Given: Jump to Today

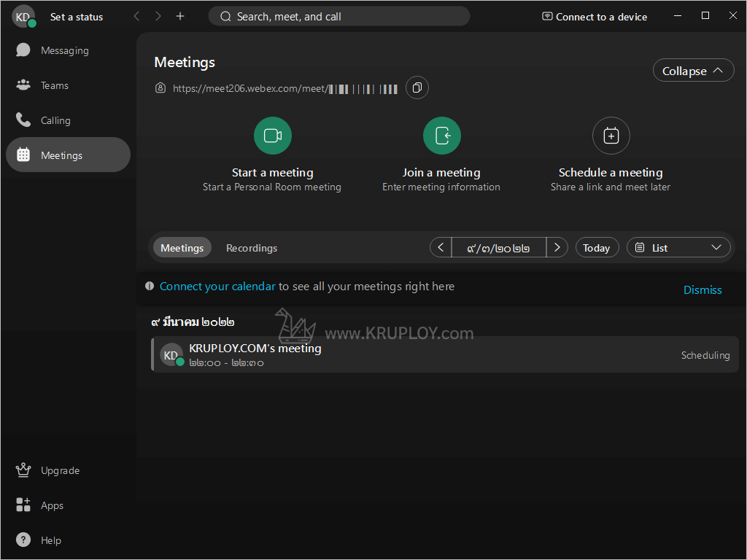Looking at the screenshot, I should tap(597, 248).
